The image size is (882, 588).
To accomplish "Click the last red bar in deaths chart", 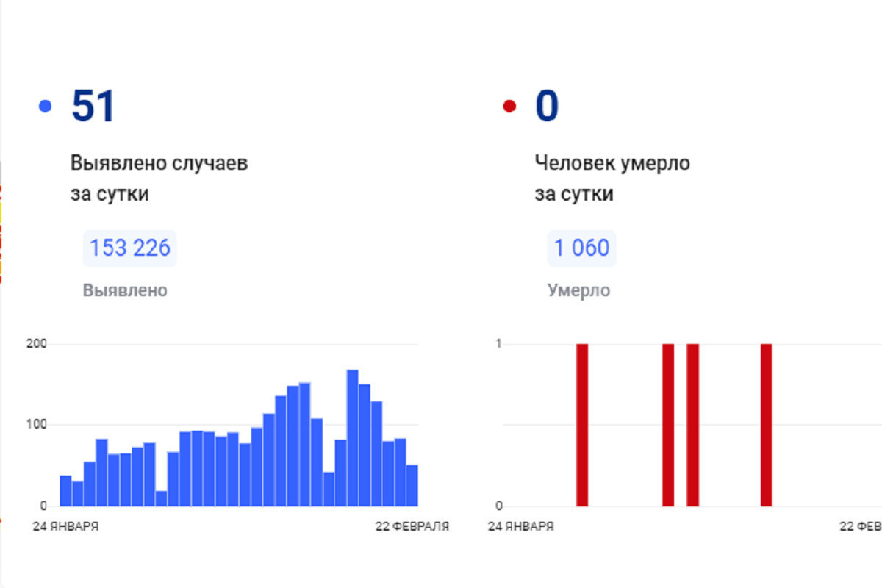I will pos(766,425).
